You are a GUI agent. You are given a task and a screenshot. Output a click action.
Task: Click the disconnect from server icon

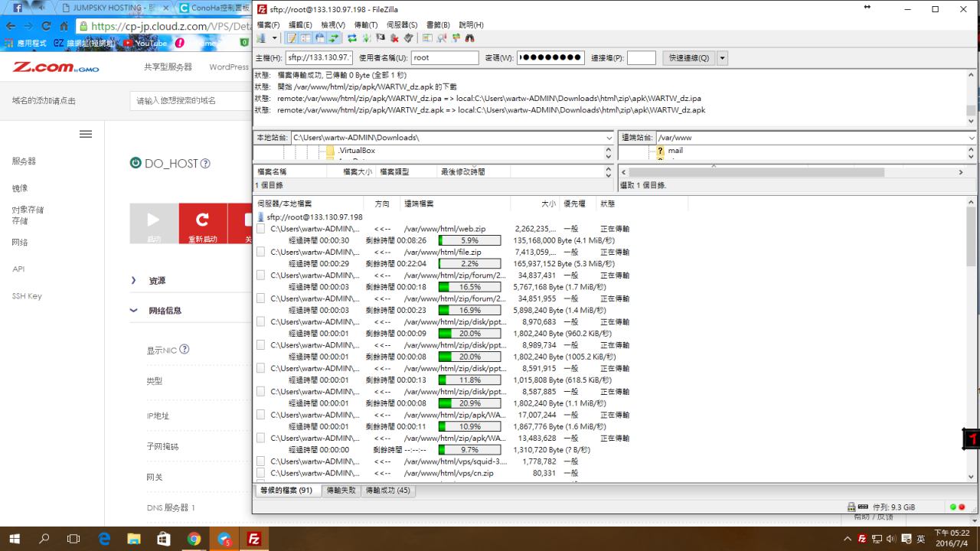tap(395, 38)
